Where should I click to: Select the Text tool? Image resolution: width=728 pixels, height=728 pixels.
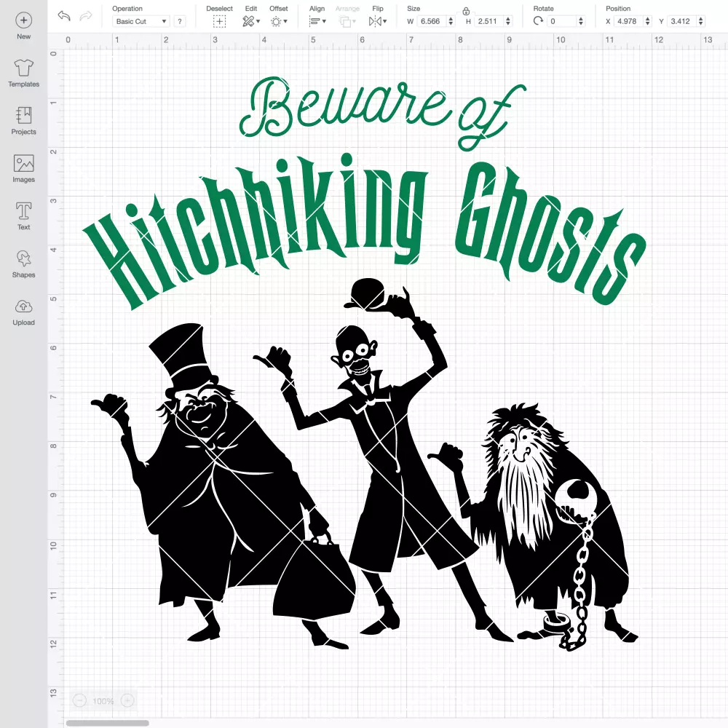point(24,216)
